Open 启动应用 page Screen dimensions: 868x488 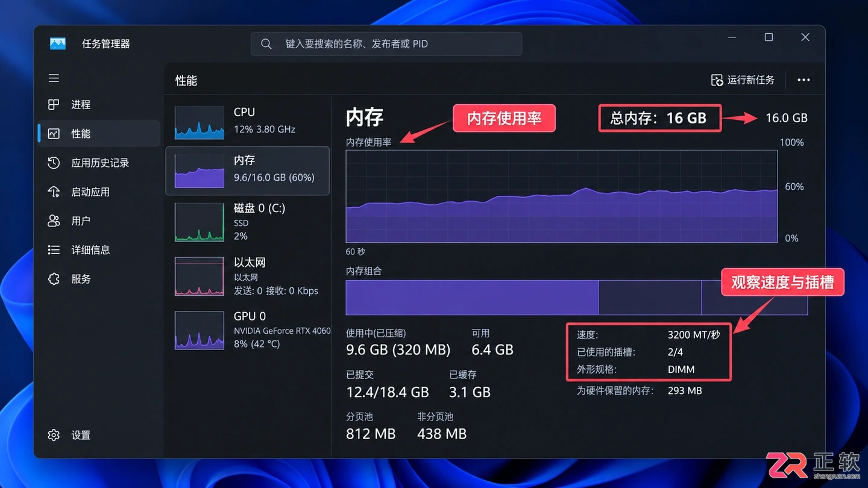(99, 192)
